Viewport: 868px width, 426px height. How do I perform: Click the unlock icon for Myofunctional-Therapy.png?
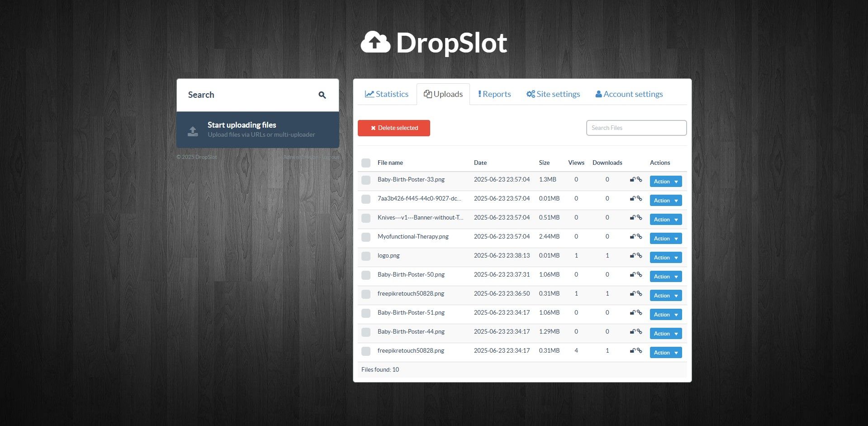[633, 237]
